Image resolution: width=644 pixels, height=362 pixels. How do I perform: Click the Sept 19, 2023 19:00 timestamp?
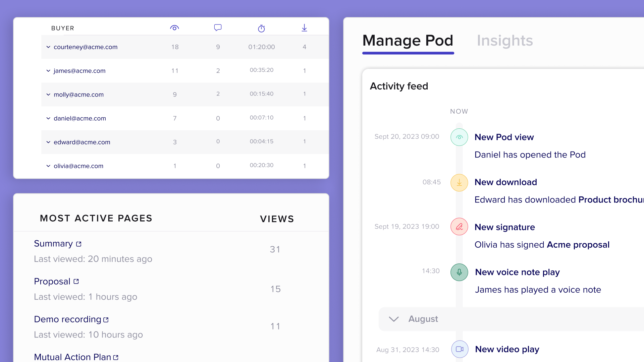pyautogui.click(x=407, y=227)
